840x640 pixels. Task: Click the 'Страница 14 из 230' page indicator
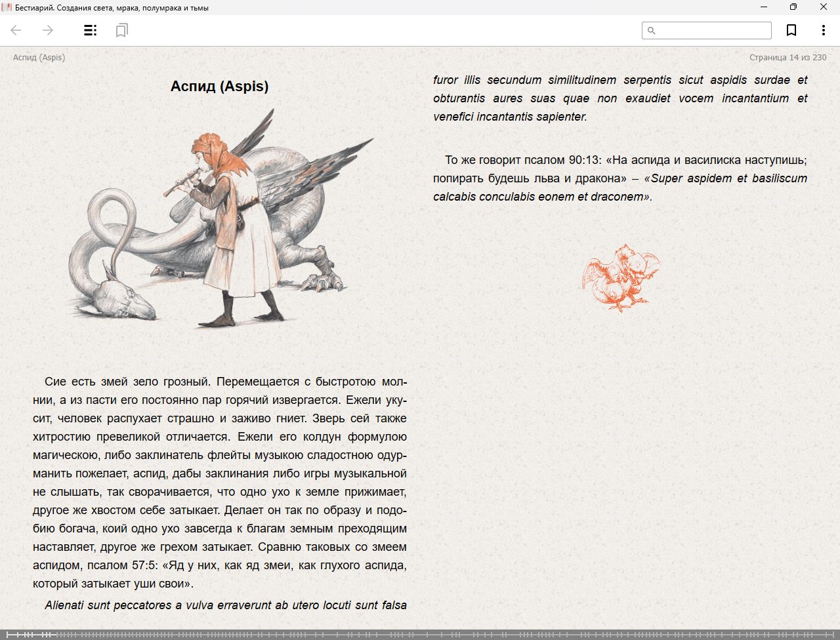787,58
